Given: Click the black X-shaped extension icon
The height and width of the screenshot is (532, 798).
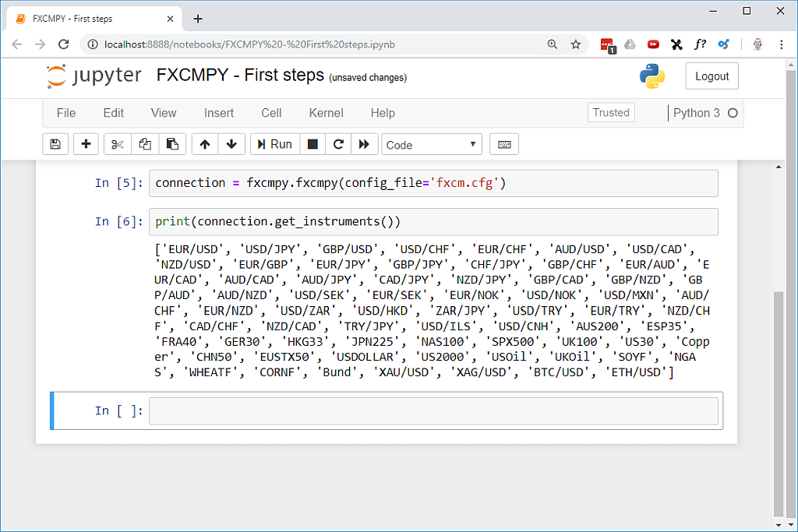Looking at the screenshot, I should click(676, 44).
